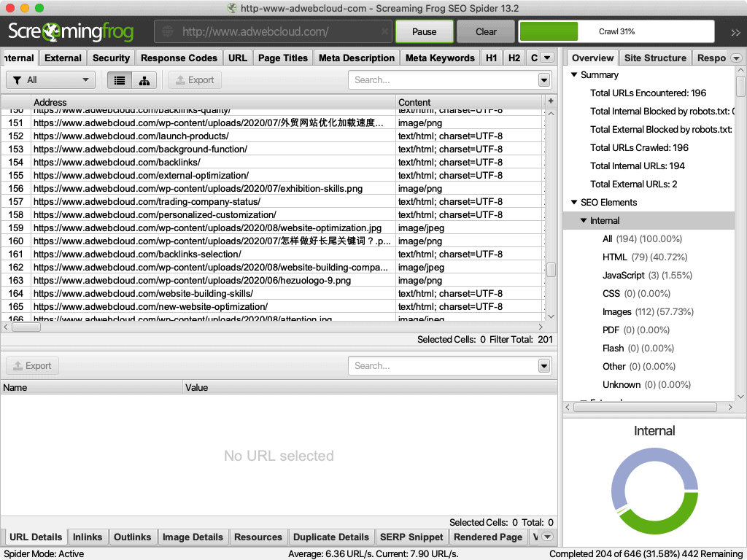Open the Inlinks tab

88,537
